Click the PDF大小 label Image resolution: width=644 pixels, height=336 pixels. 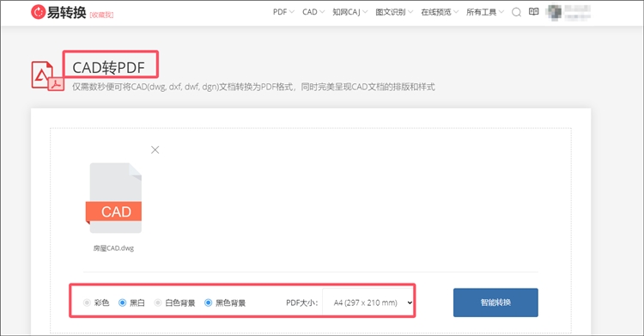point(302,303)
